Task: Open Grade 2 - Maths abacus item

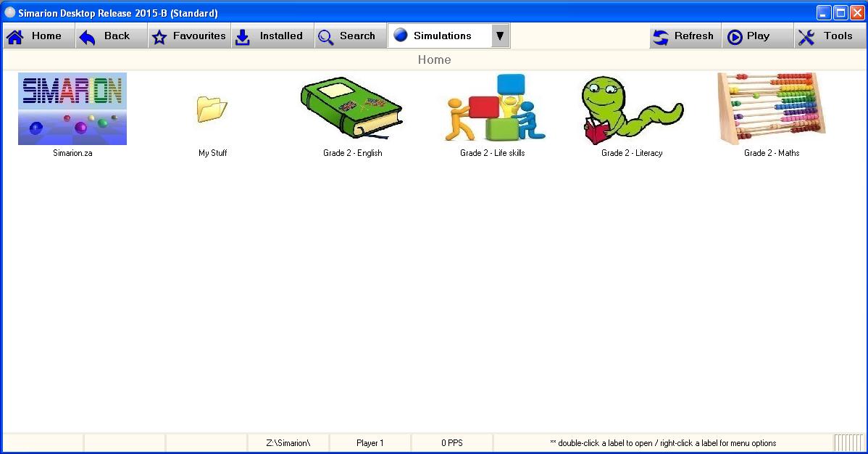Action: pos(770,109)
